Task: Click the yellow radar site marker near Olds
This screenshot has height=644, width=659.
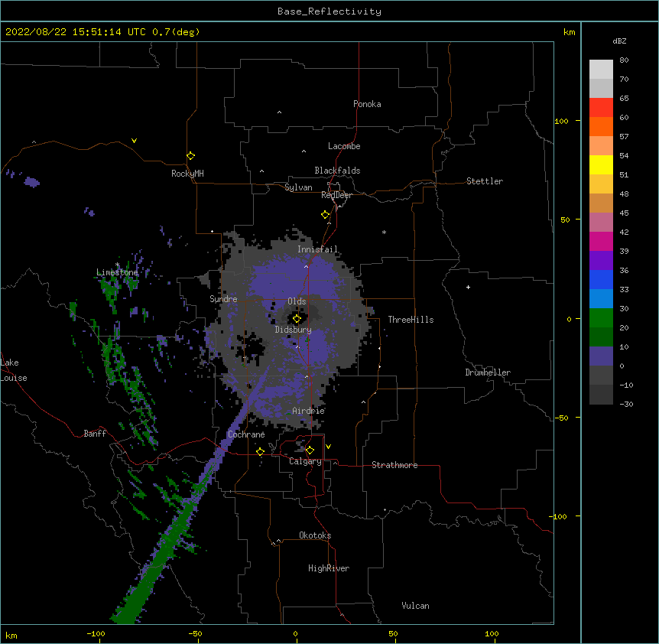Action: [297, 319]
